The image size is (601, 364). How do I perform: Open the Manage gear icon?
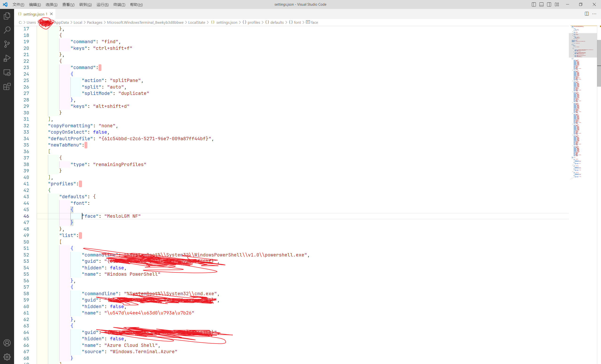click(7, 357)
